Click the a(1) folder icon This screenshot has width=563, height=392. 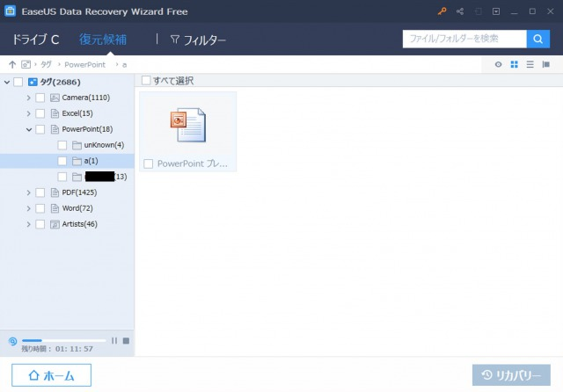pyautogui.click(x=77, y=161)
